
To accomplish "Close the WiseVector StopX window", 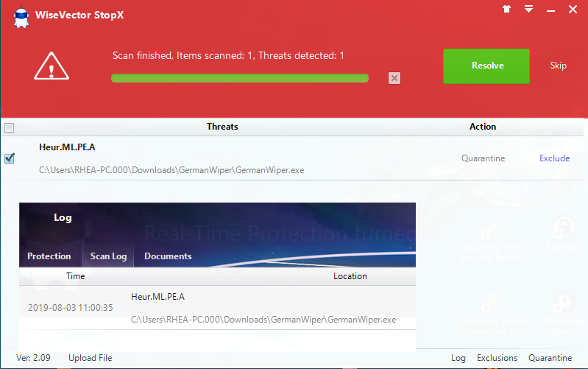I will tap(573, 9).
